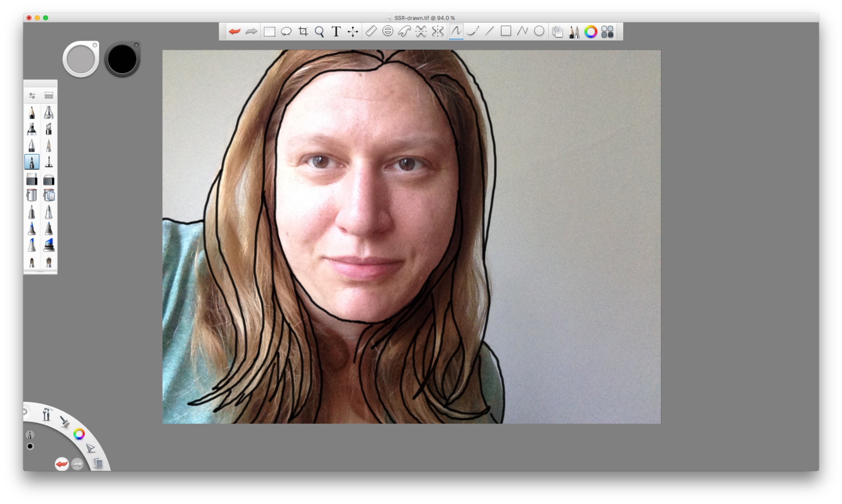Select the Text tool

click(x=336, y=31)
